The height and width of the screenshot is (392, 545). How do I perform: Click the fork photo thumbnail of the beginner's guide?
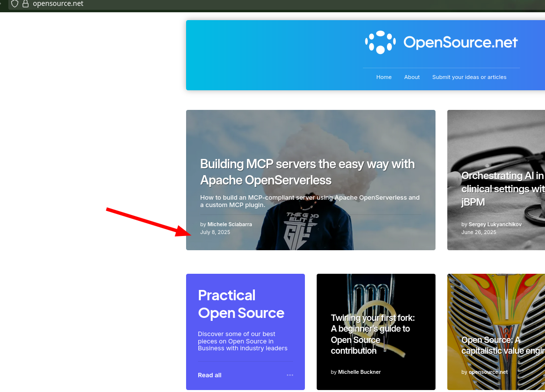tap(376, 294)
